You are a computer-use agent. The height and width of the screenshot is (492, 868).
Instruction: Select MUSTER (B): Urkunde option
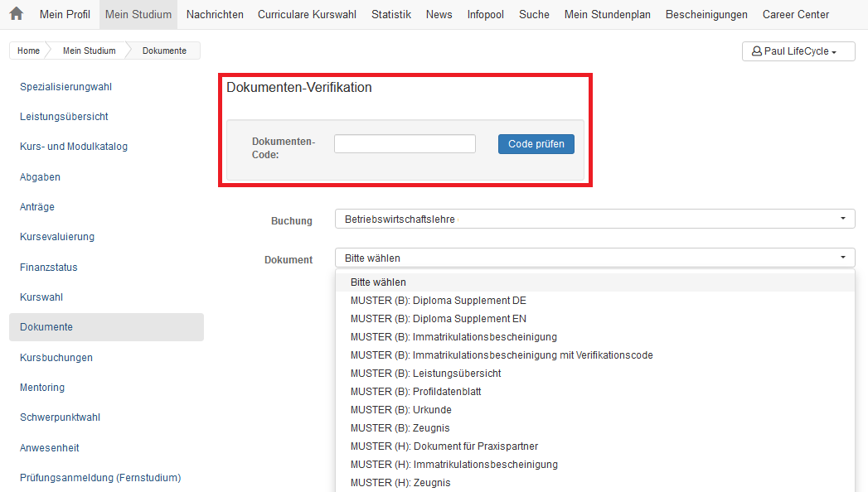595,410
